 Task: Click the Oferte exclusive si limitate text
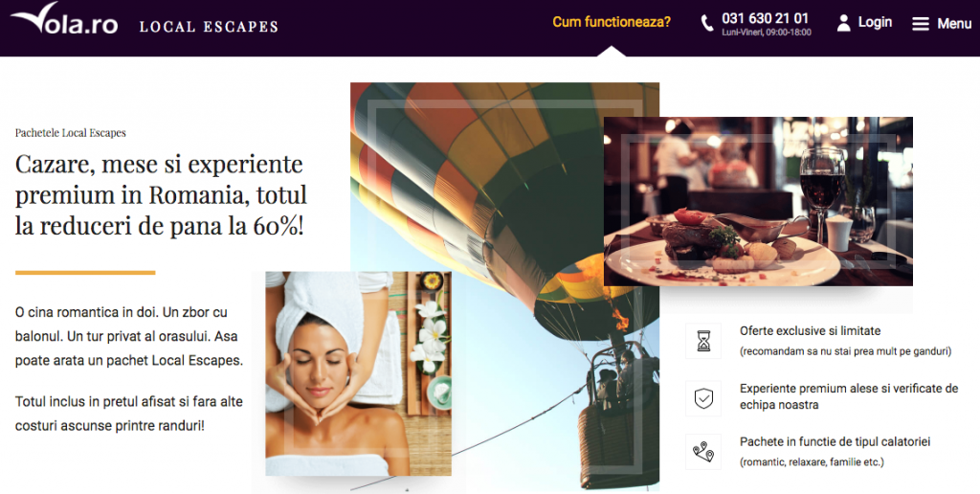(x=810, y=331)
